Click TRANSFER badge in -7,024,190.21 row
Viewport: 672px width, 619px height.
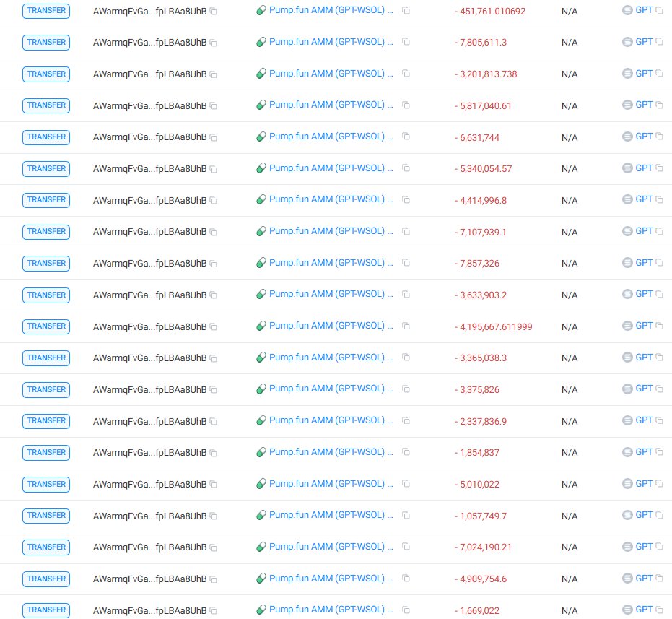coord(46,547)
